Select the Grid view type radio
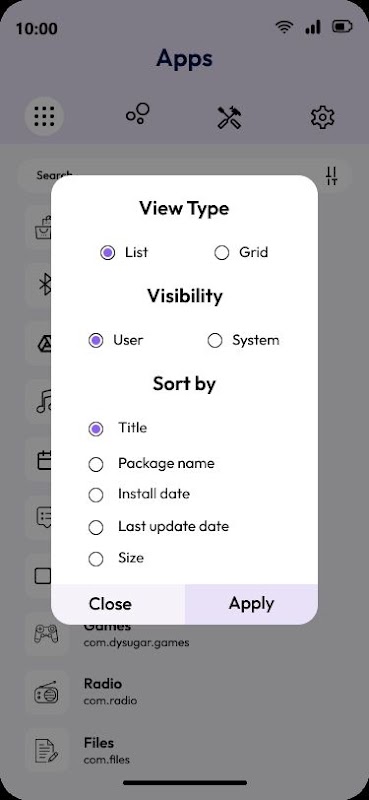369x800 pixels. pos(222,253)
